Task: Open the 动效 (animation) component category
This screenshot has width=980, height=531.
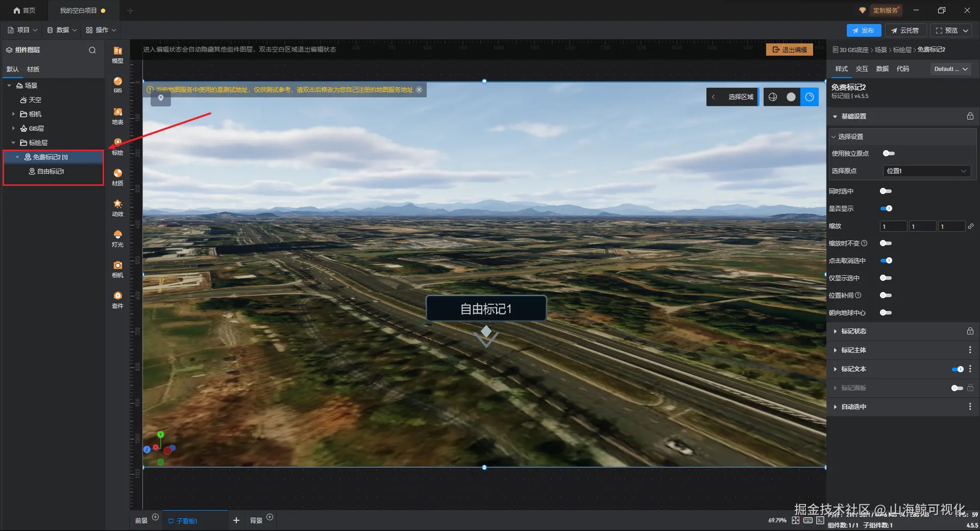Action: click(117, 207)
